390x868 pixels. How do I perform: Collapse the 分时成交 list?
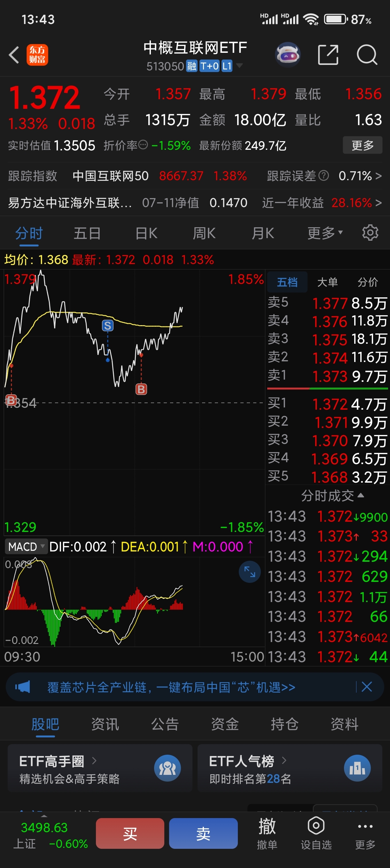pos(332,495)
